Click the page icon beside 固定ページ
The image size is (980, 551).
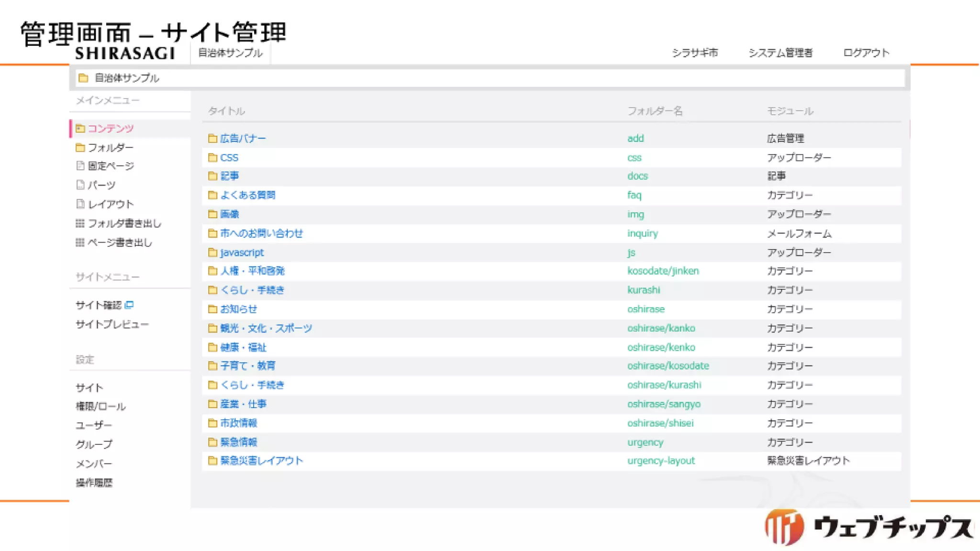[80, 166]
